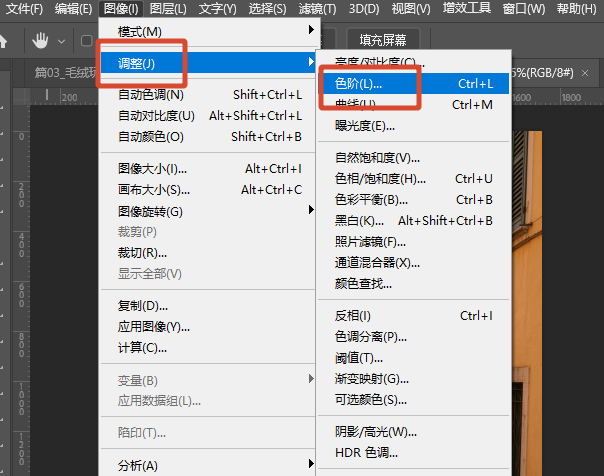Image resolution: width=604 pixels, height=476 pixels.
Task: Expand the 分析(A) submenu
Action: click(208, 466)
